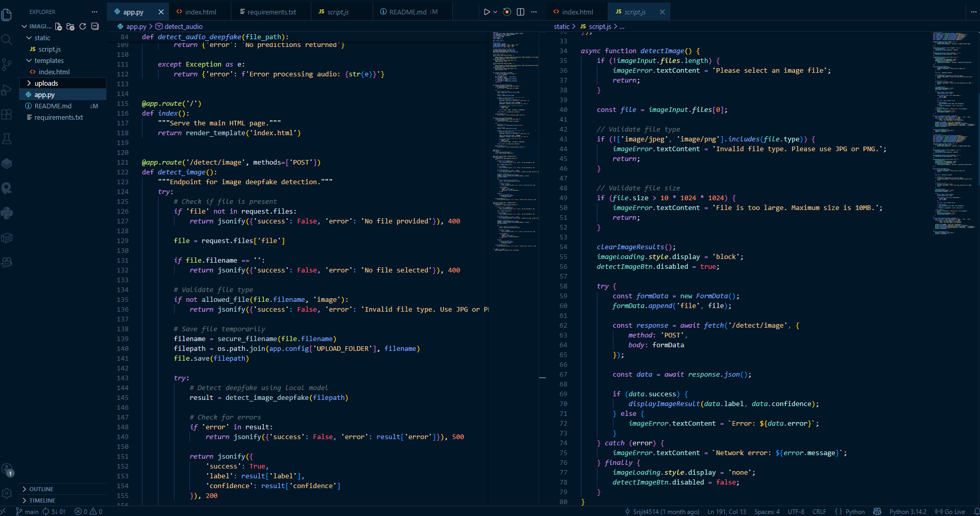Open run options dropdown arrow beside play button
This screenshot has height=516, width=980.
point(495,12)
